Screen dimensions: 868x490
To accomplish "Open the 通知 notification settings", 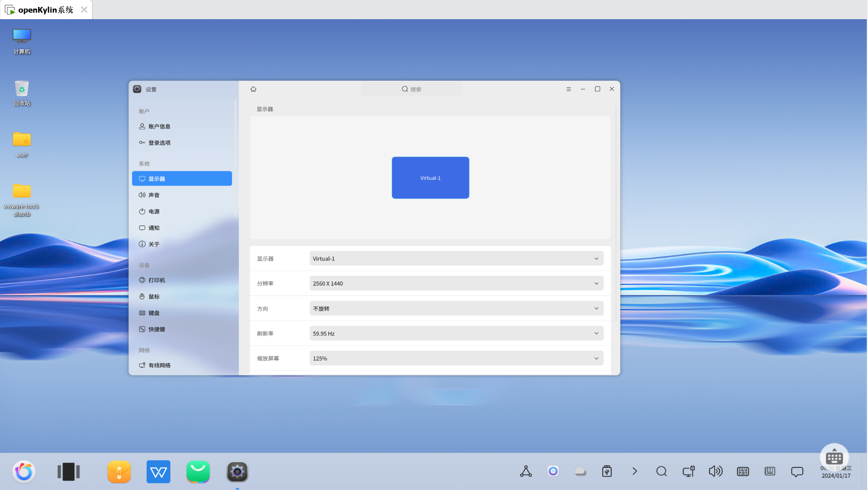I will point(182,228).
